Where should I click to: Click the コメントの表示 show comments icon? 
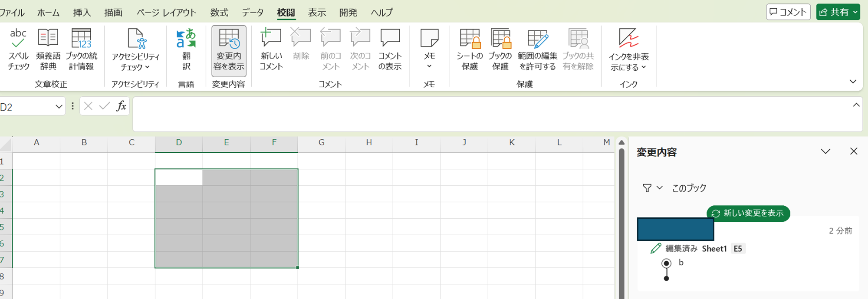click(390, 49)
